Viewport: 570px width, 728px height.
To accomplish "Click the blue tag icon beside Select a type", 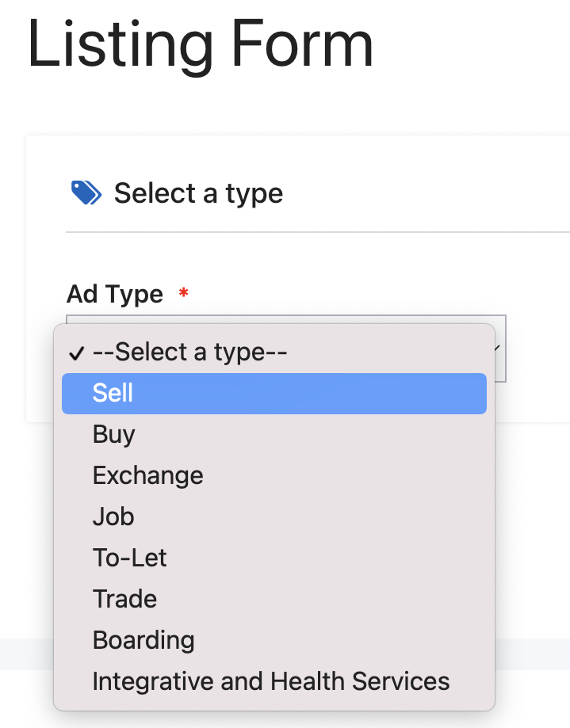I will [x=86, y=192].
